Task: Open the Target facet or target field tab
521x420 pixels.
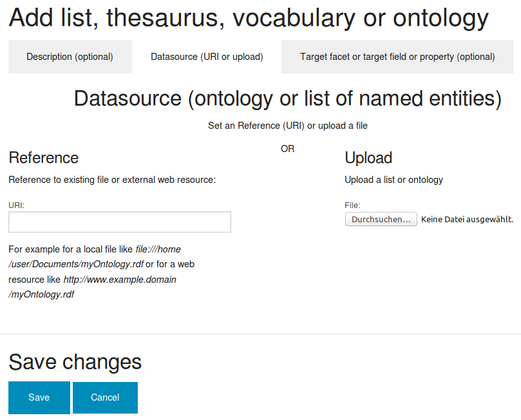Action: (397, 57)
